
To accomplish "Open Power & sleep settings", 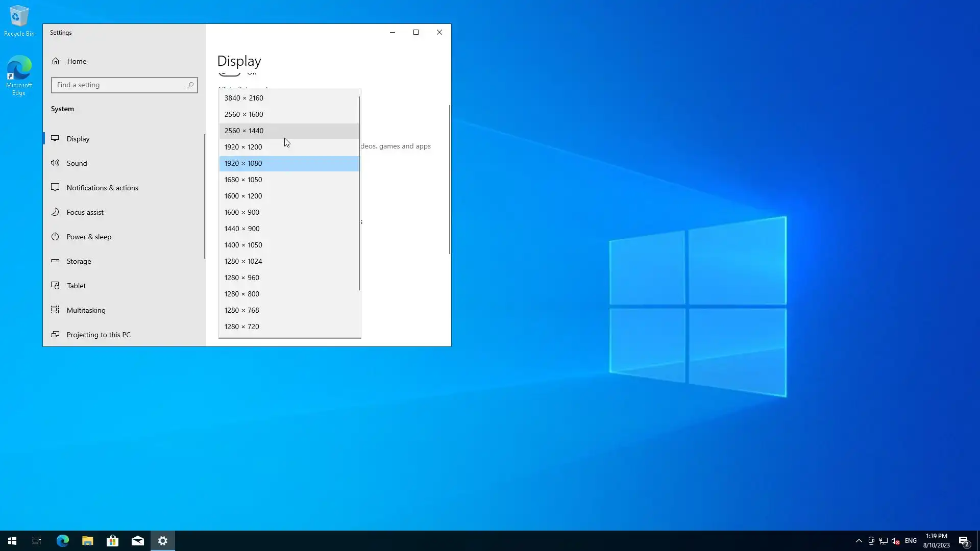I will point(89,237).
